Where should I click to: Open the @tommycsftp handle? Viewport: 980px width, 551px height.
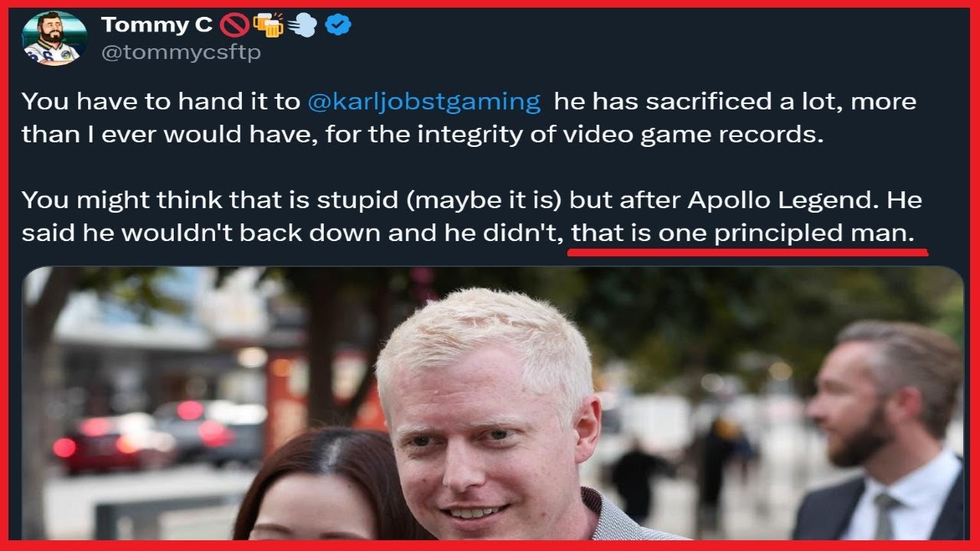click(x=181, y=53)
